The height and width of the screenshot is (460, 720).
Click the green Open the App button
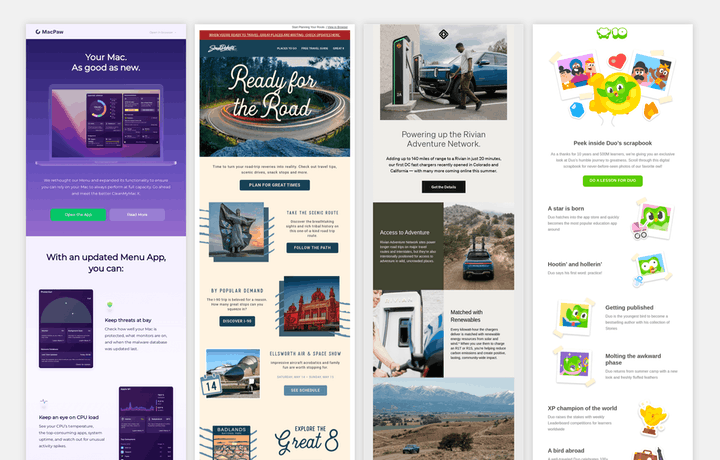coord(78,214)
